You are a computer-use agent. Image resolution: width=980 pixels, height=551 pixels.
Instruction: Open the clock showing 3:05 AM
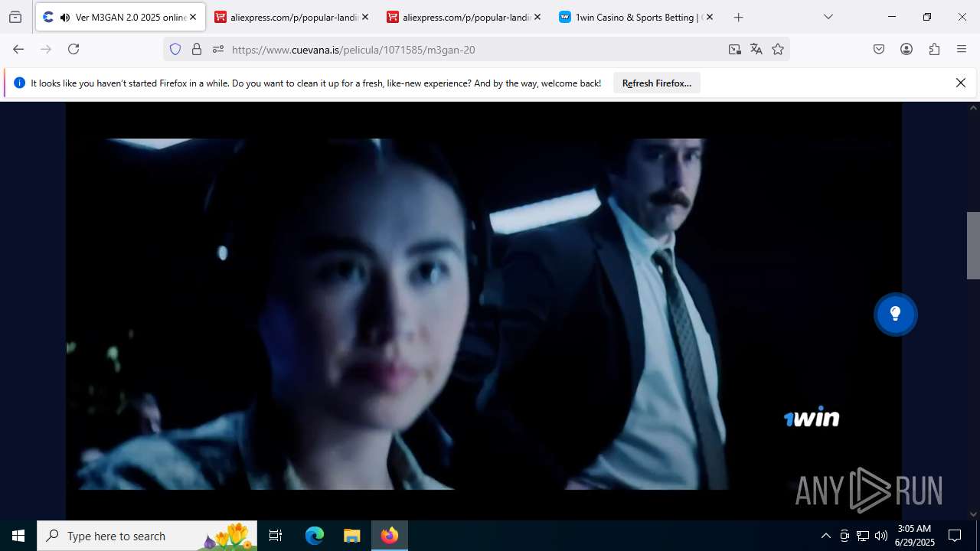(x=916, y=536)
